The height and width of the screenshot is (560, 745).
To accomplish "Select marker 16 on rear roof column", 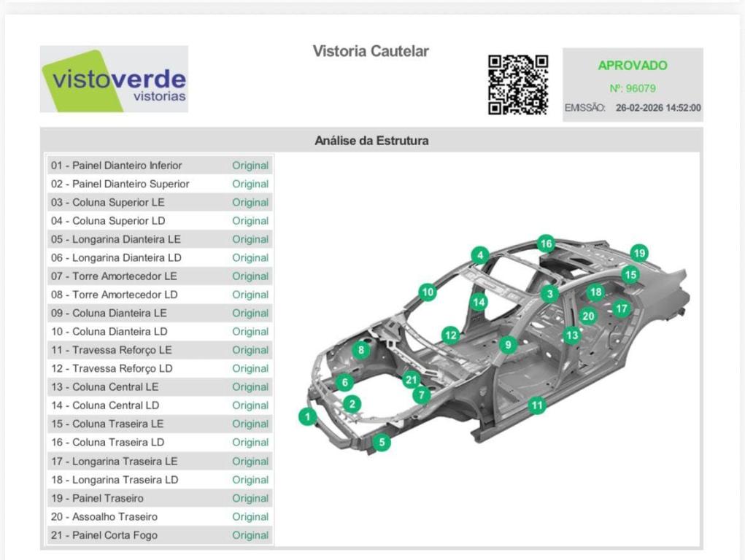I will (546, 244).
